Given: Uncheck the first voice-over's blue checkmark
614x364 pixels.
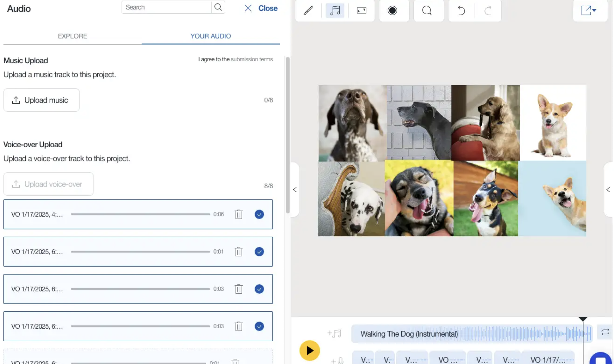Looking at the screenshot, I should pyautogui.click(x=259, y=214).
